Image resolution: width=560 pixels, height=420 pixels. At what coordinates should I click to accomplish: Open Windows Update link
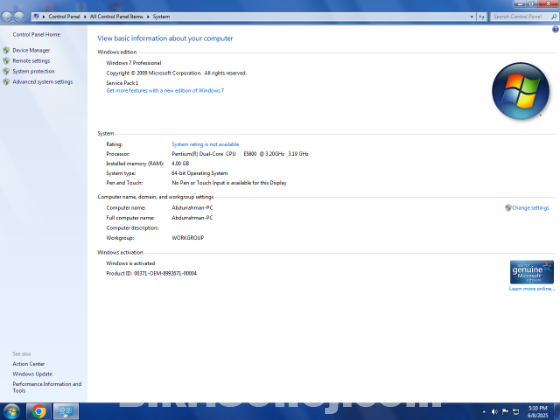click(x=32, y=374)
